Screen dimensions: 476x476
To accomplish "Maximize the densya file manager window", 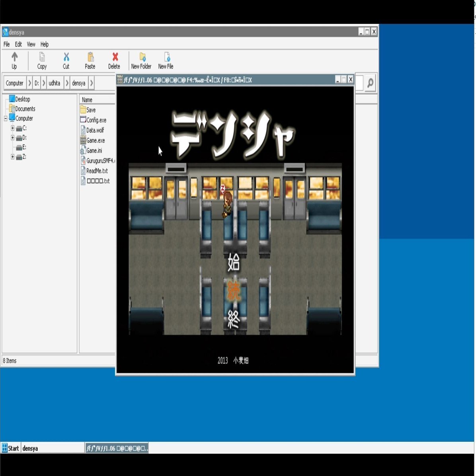I will [x=367, y=31].
